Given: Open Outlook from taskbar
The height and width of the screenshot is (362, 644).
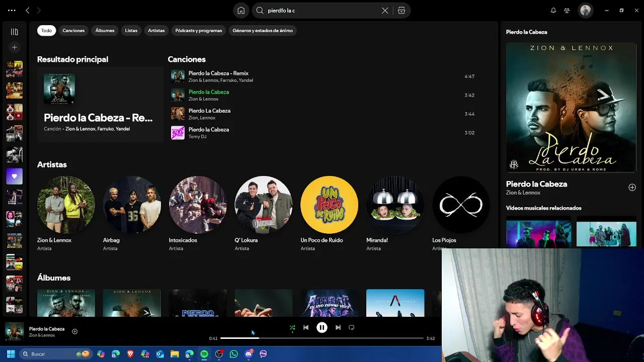Looking at the screenshot, I should 160,354.
